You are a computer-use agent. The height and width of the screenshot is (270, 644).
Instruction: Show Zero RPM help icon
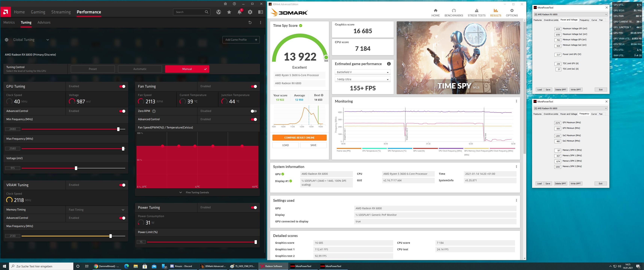tap(154, 111)
